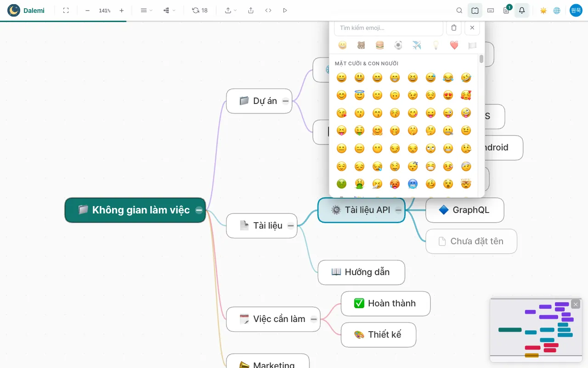Start presentation with play icon
588x368 pixels.
[x=285, y=10]
